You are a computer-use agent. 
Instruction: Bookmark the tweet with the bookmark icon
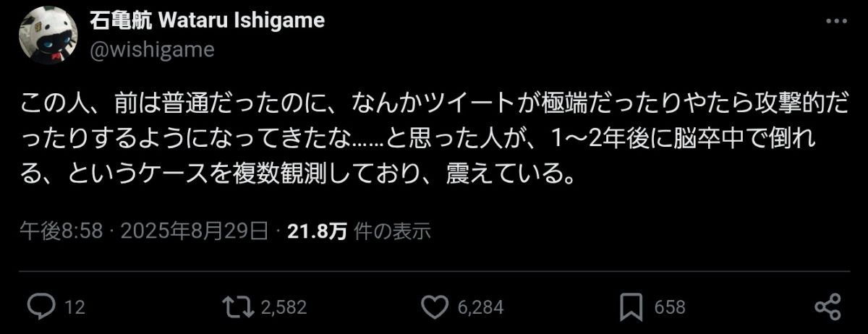[x=632, y=307]
